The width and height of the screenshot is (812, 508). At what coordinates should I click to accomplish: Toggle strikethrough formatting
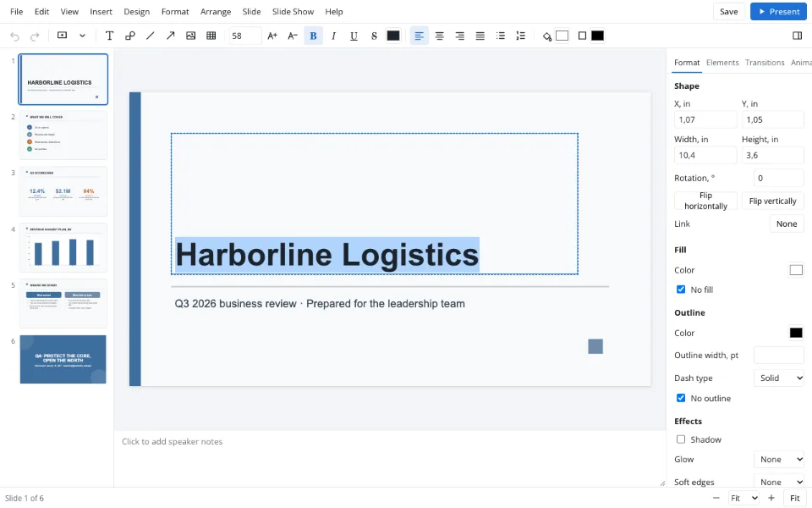click(374, 36)
